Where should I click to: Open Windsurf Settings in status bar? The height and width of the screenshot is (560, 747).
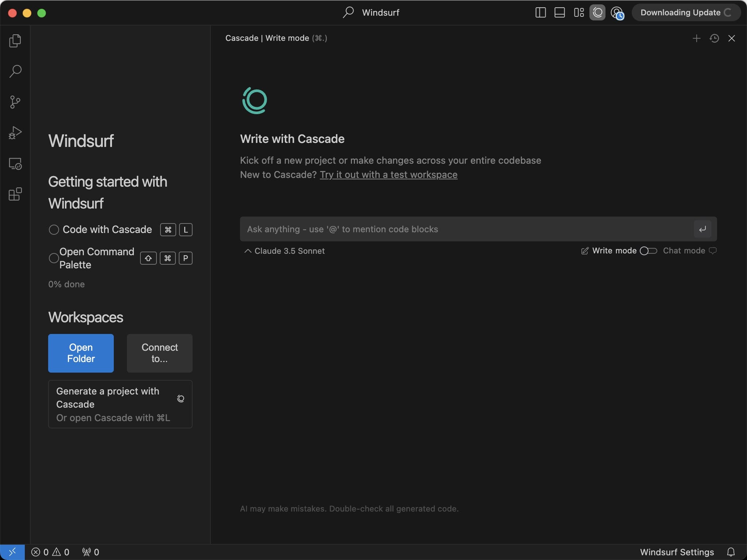click(x=677, y=552)
